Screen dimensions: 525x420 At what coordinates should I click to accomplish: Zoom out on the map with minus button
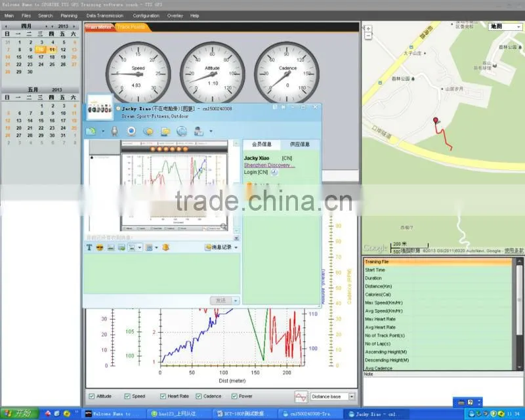(x=368, y=35)
